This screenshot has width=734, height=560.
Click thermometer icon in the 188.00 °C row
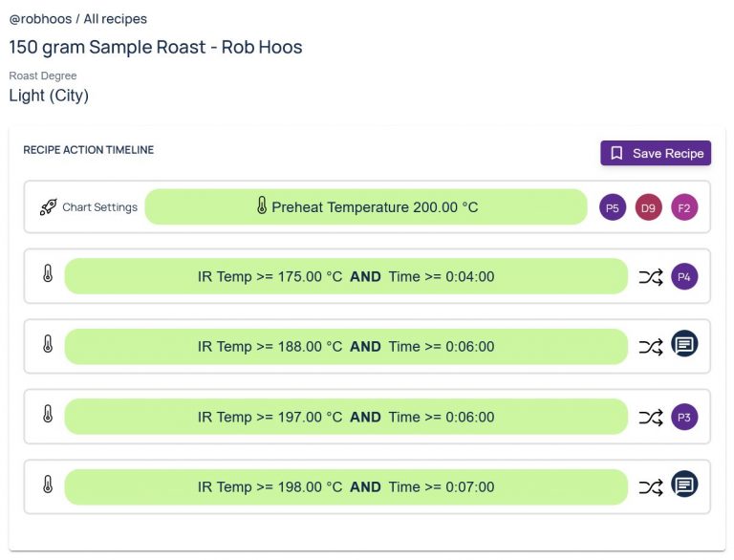coord(48,345)
